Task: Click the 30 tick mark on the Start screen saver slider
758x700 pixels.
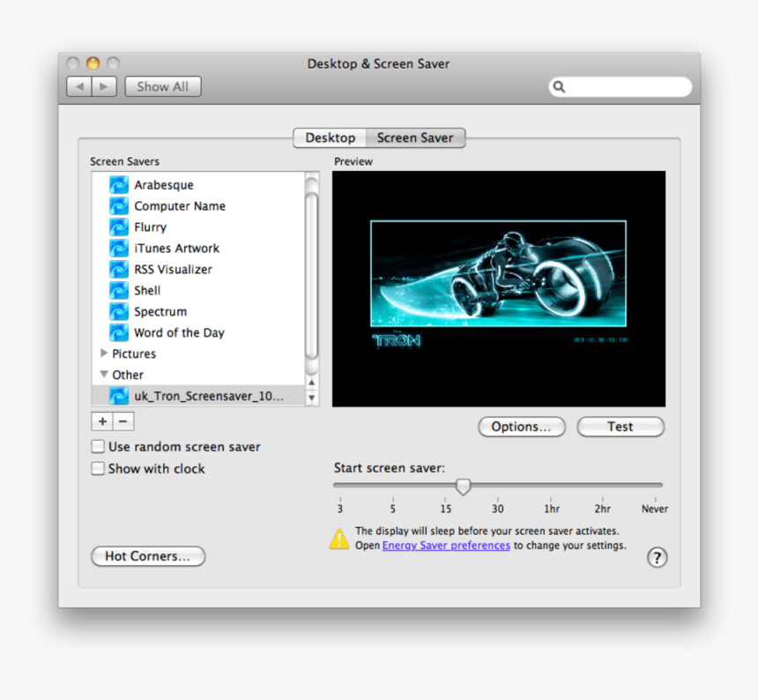Action: (x=497, y=500)
